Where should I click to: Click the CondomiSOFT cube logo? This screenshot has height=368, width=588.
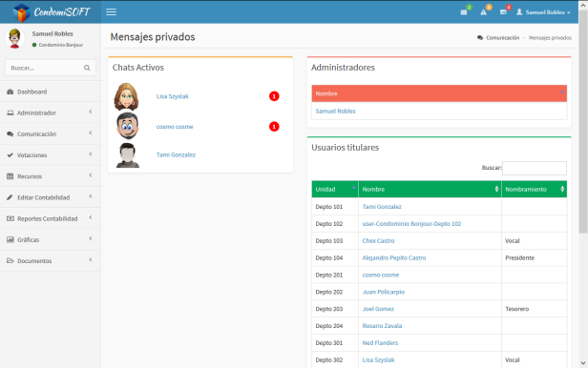tap(21, 12)
